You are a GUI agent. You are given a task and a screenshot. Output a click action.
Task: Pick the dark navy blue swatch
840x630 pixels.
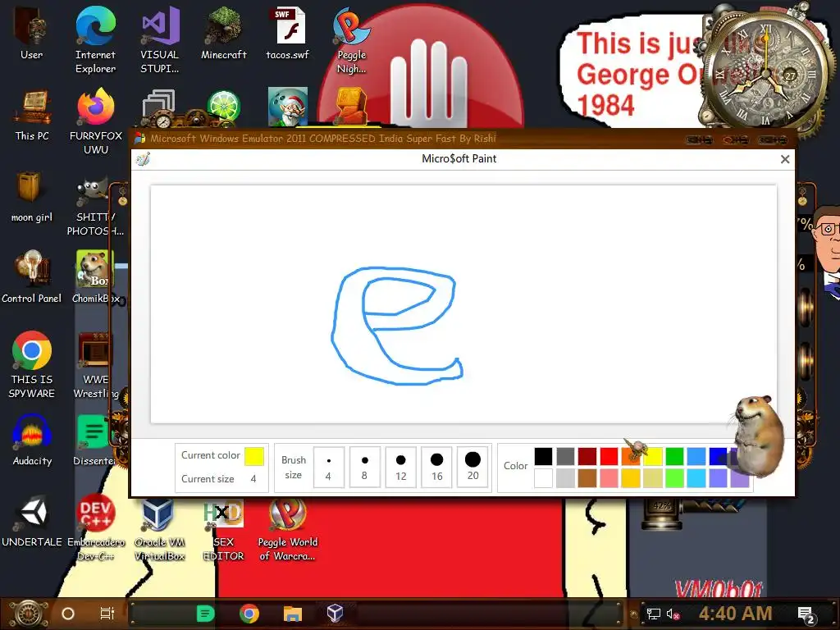(x=718, y=456)
